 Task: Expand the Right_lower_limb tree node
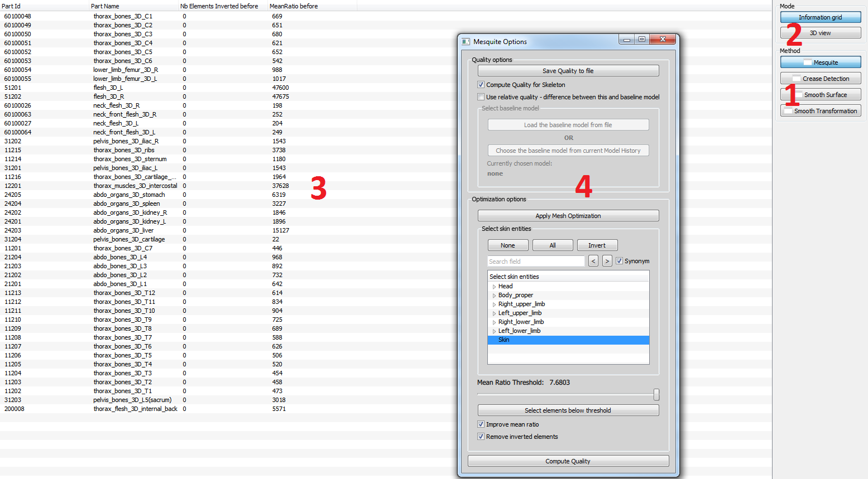(494, 322)
